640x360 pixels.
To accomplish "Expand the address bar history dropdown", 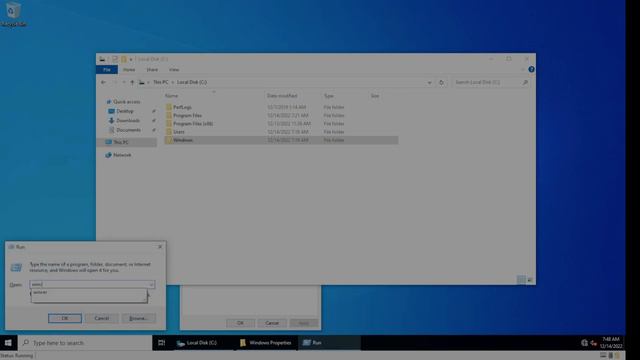I will (x=429, y=82).
